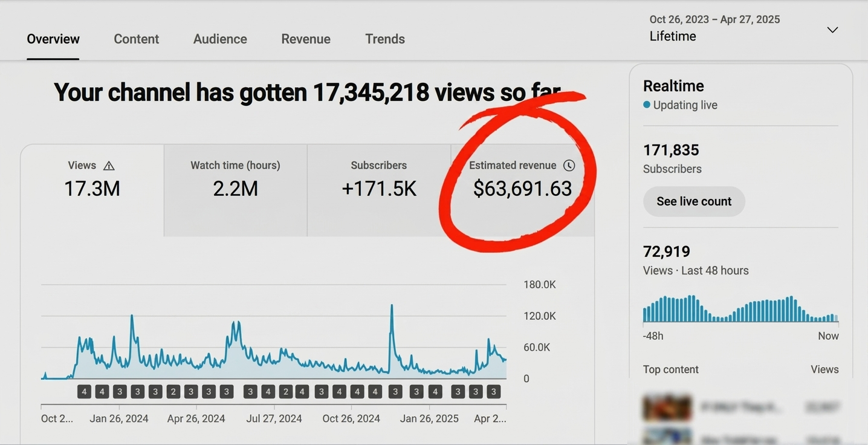Select the Subscribers +171.5K metric card
Image resolution: width=868 pixels, height=445 pixels.
pos(379,190)
